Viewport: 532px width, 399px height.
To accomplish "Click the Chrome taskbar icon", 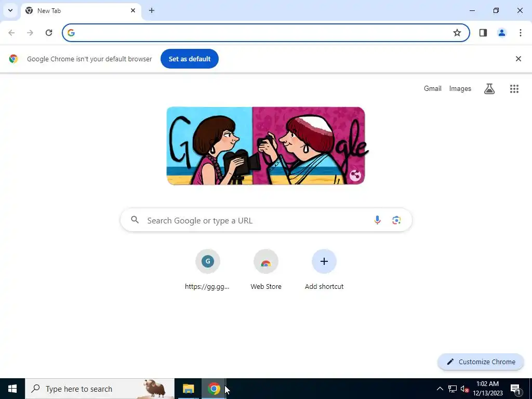I will click(214, 389).
